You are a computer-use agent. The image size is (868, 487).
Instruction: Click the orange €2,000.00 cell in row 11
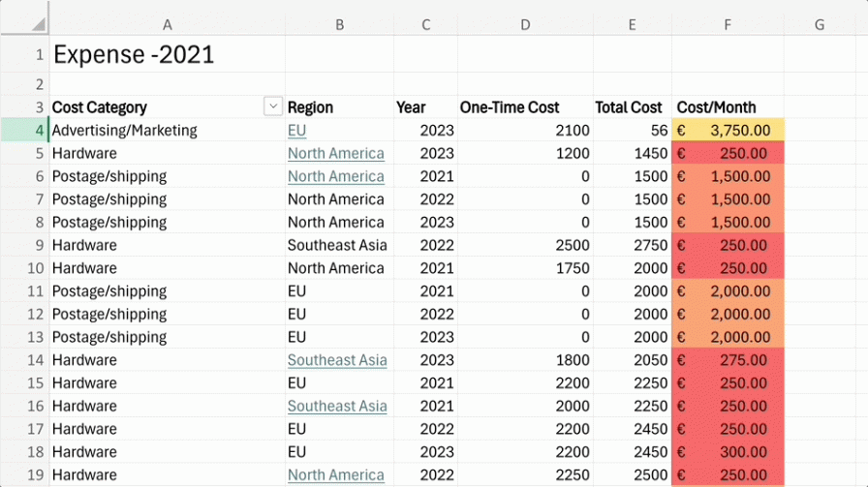(728, 291)
